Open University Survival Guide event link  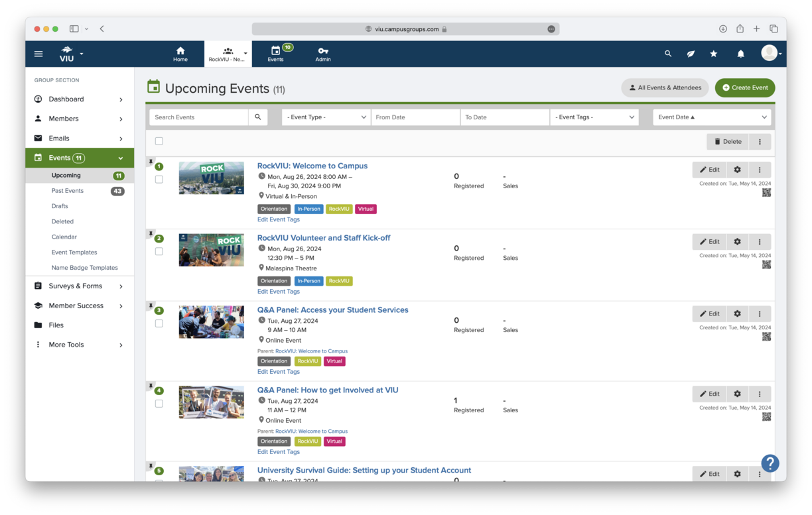tap(364, 471)
